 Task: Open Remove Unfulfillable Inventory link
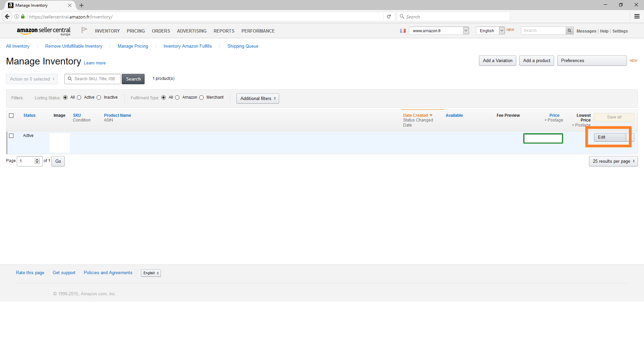74,46
